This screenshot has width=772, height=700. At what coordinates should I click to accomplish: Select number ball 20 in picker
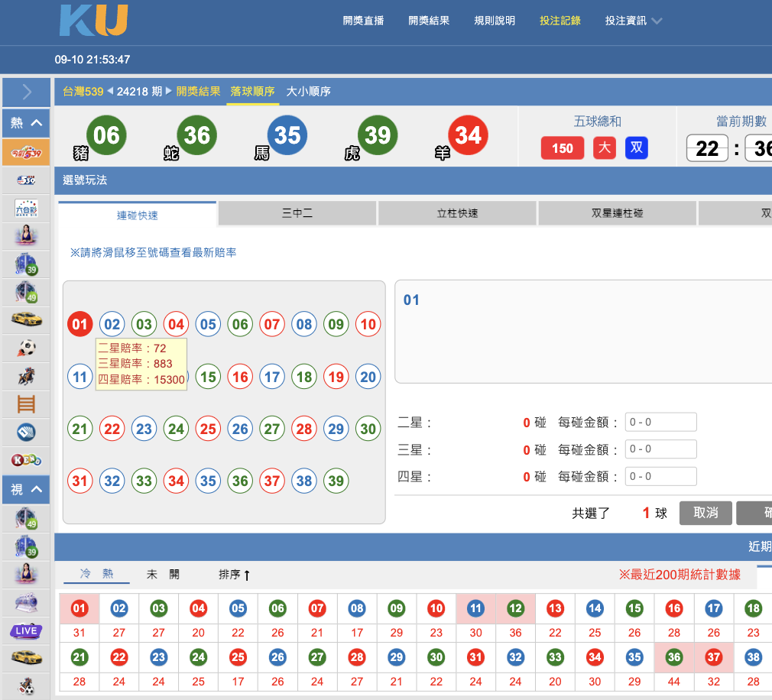click(368, 377)
